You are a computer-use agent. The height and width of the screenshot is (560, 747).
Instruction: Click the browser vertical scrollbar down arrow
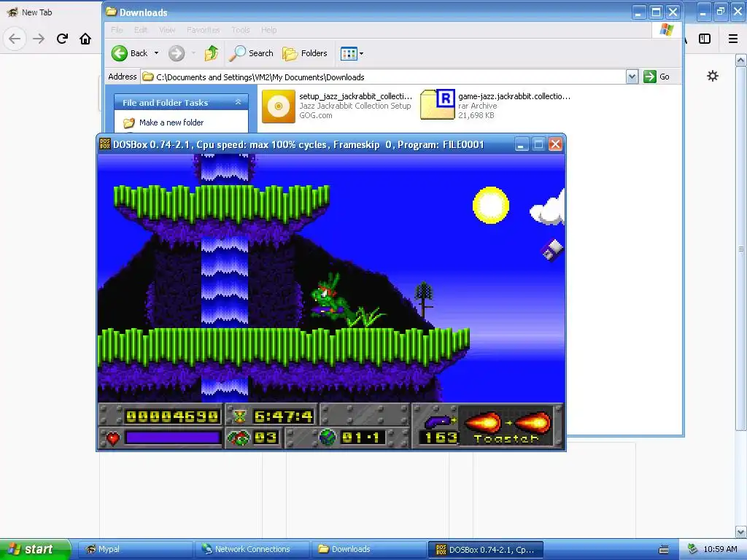tap(741, 532)
